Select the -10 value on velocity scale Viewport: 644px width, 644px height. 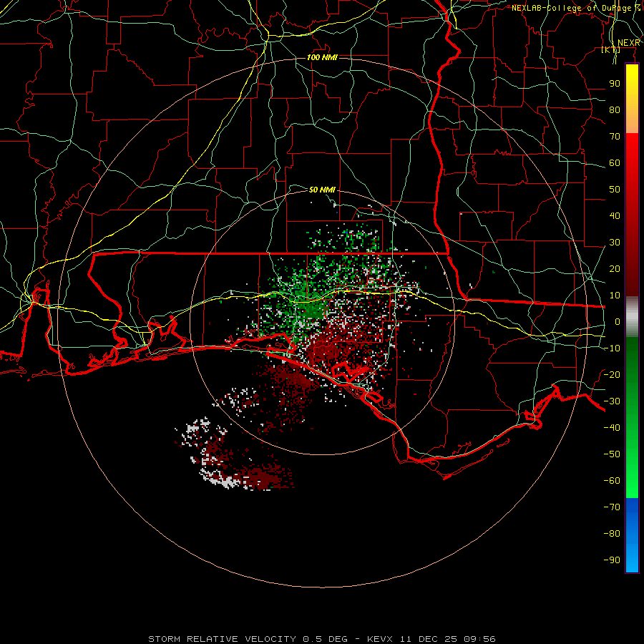point(612,348)
